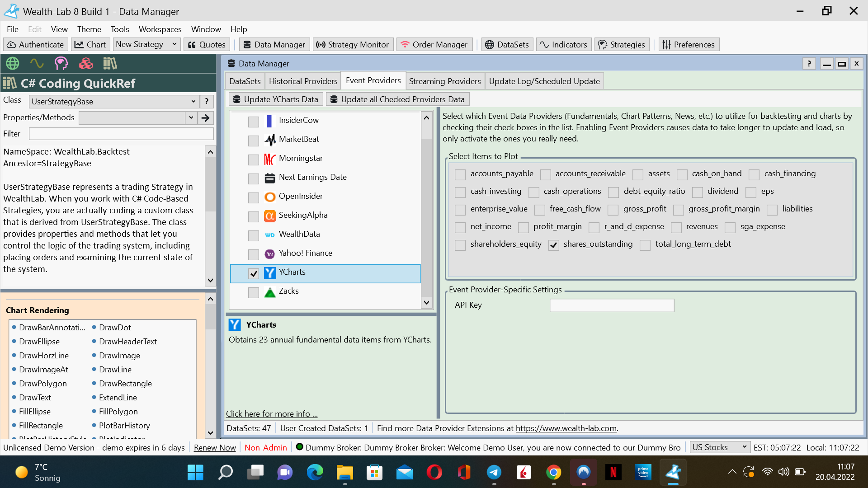Click the Filter input field

(x=121, y=134)
